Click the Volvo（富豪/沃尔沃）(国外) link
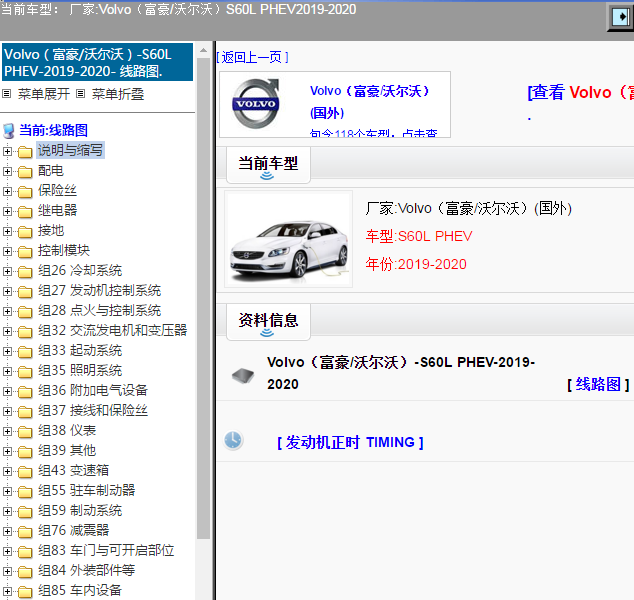Image resolution: width=634 pixels, height=600 pixels. pos(369,101)
